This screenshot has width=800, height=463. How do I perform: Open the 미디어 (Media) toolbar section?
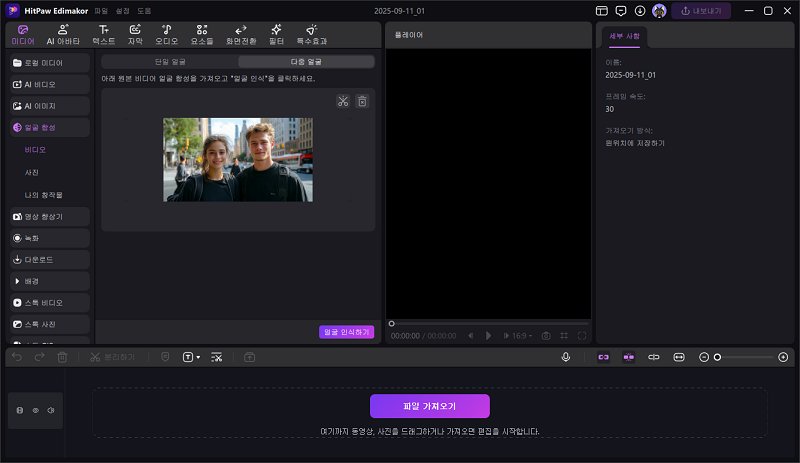pyautogui.click(x=23, y=35)
